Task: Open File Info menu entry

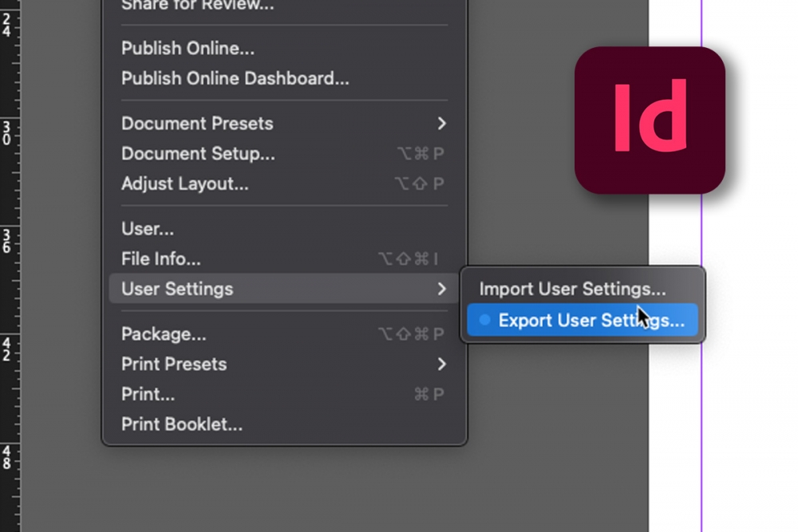Action: (x=160, y=259)
